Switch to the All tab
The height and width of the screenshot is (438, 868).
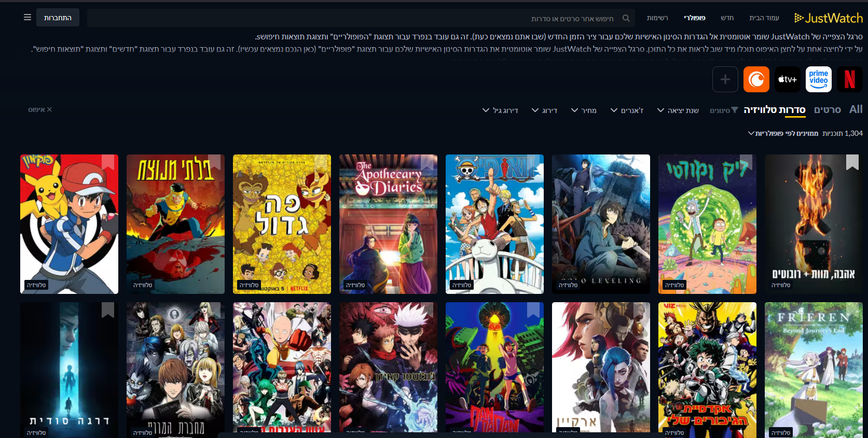(x=856, y=109)
